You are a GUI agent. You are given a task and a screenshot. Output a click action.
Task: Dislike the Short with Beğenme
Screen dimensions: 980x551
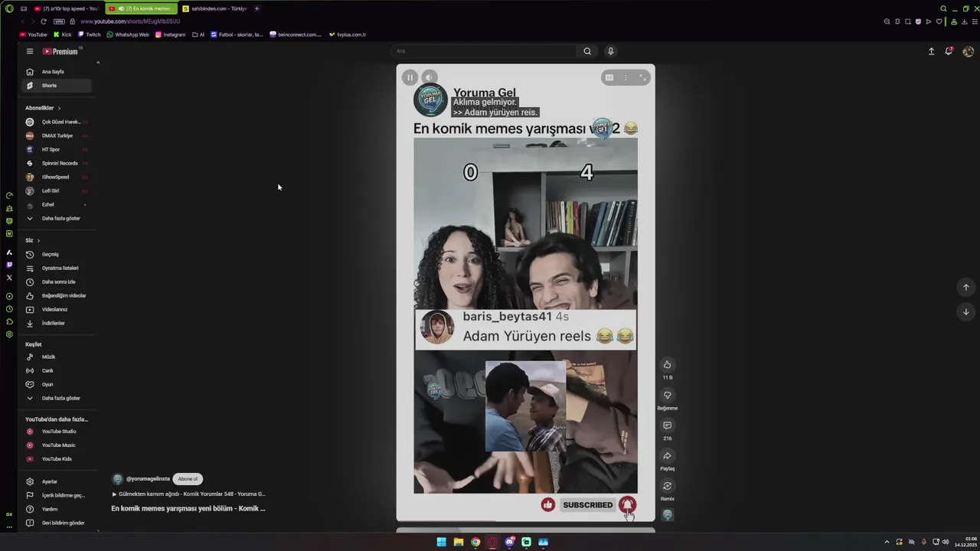(x=667, y=396)
